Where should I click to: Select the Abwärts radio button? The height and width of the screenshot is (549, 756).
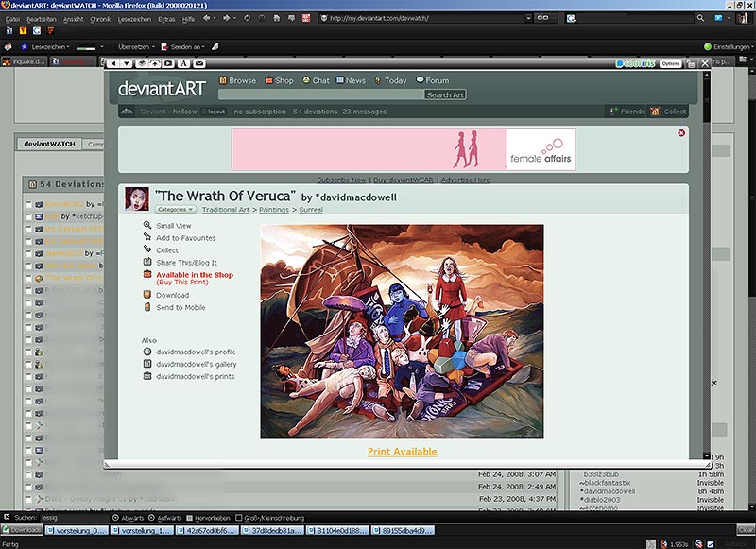pos(115,518)
